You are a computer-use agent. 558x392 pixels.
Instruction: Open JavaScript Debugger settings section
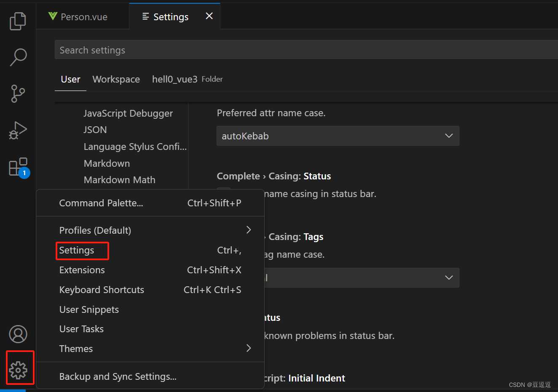[x=128, y=113]
